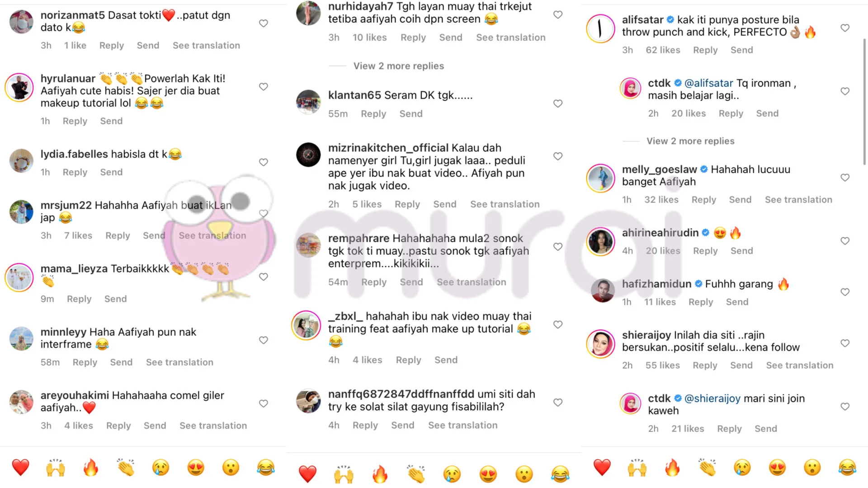868x488 pixels.
Task: Tap the crying face emoji in left bar
Action: tap(160, 467)
